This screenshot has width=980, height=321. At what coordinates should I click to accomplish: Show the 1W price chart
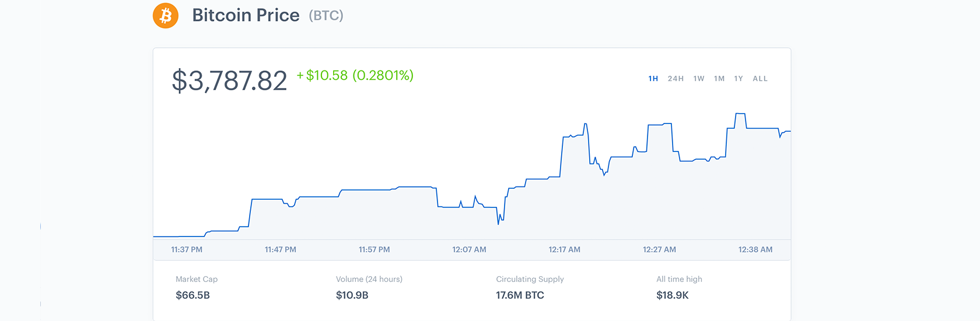[699, 79]
